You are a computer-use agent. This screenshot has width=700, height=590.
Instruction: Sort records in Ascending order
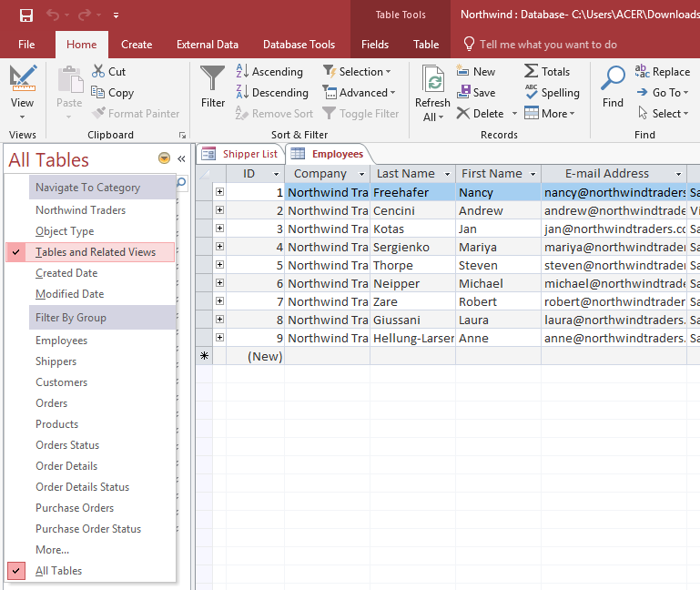click(x=269, y=71)
